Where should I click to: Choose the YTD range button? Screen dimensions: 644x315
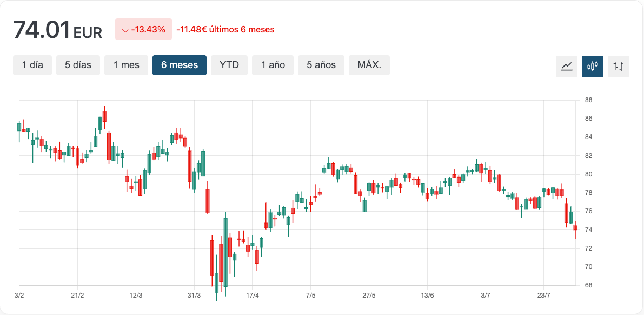point(229,65)
